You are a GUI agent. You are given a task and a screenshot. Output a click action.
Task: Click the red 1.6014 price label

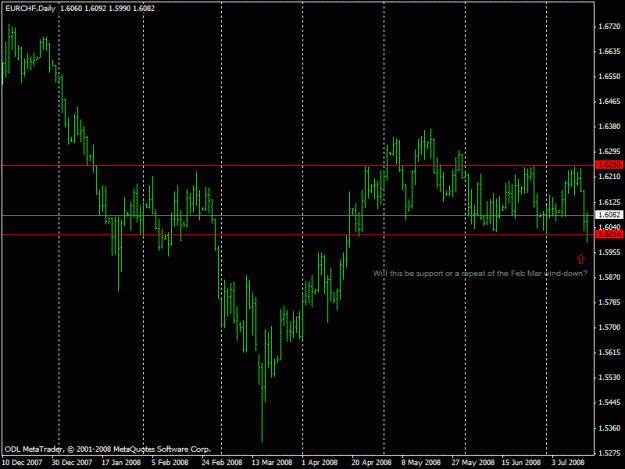(609, 234)
